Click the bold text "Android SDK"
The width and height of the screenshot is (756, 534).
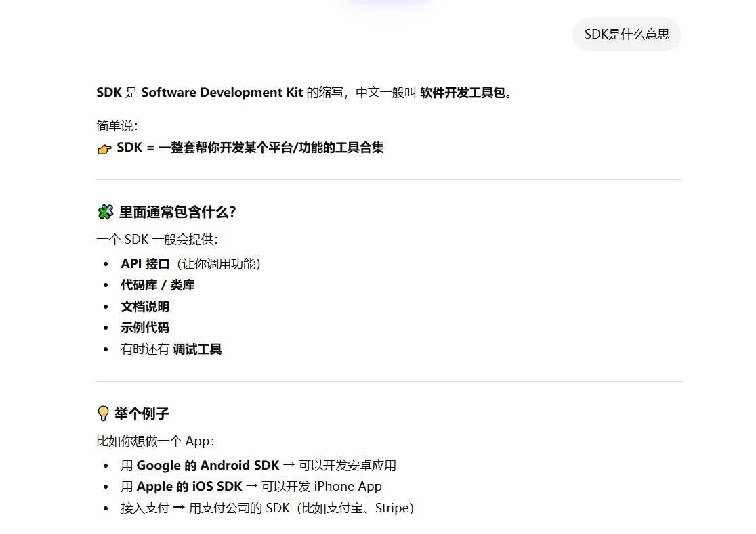(x=240, y=466)
